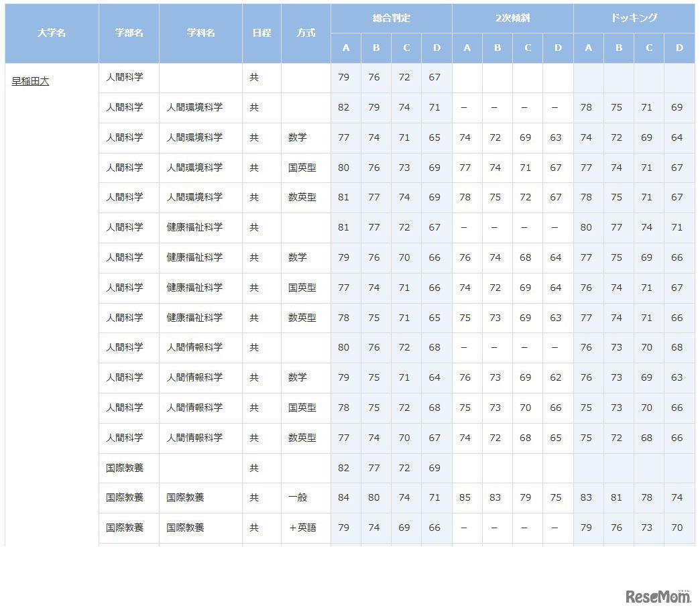700x612 pixels.
Task: Click 2次傾斜 D value 75 in the 国際教養 一般 row
Action: point(556,497)
